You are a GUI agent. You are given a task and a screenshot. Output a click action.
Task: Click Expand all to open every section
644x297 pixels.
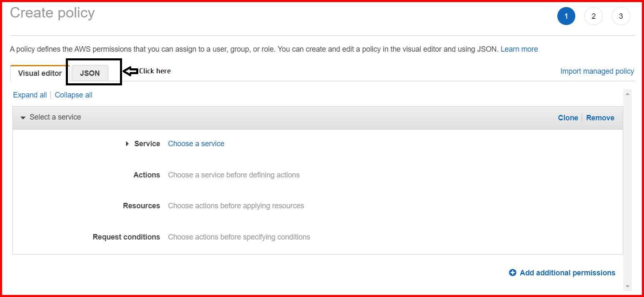click(x=30, y=95)
